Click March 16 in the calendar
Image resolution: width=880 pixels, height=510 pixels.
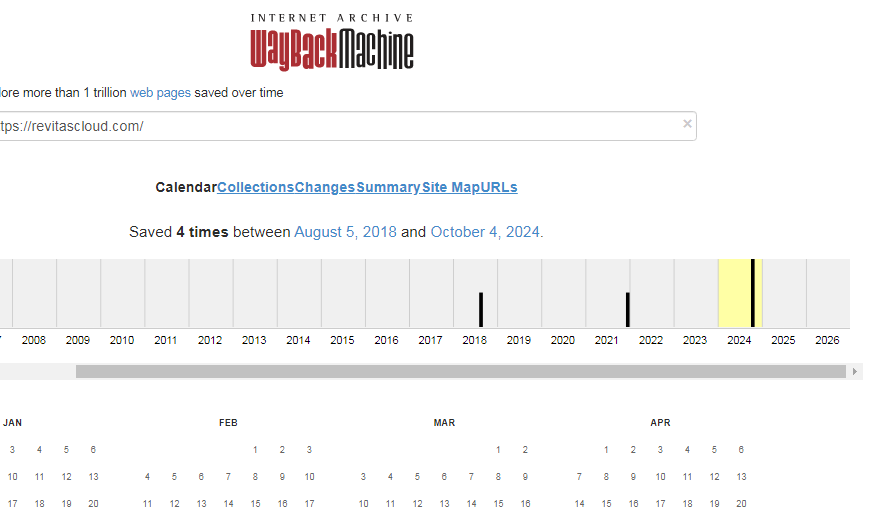pos(525,503)
